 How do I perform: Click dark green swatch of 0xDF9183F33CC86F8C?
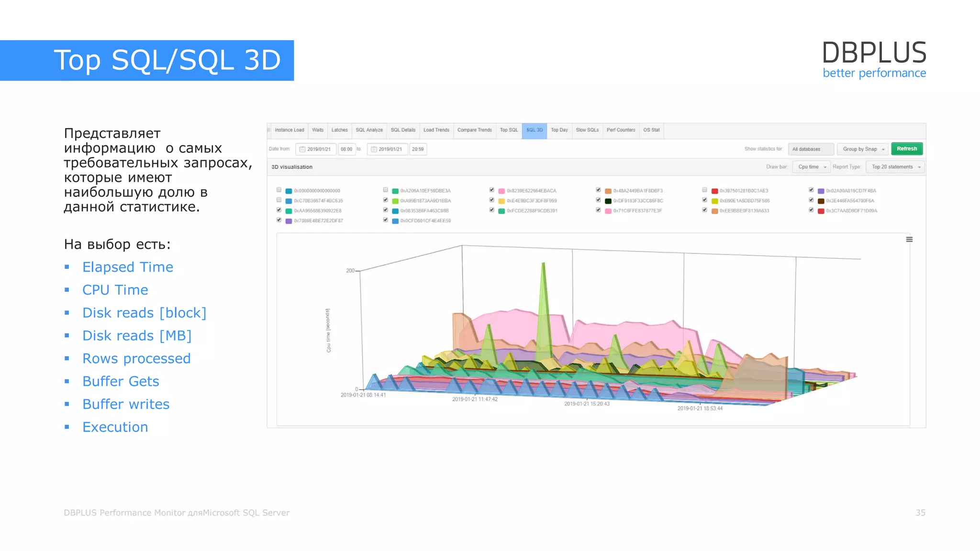[x=608, y=201]
